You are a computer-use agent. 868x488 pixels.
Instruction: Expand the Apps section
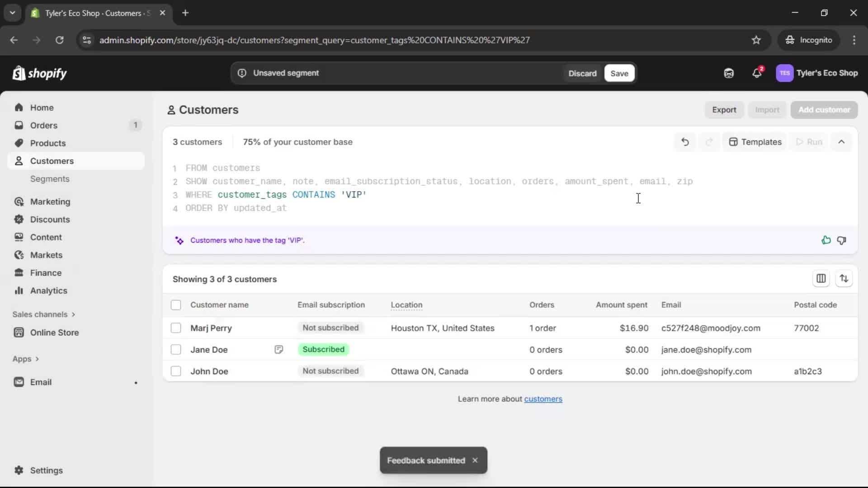click(x=26, y=359)
